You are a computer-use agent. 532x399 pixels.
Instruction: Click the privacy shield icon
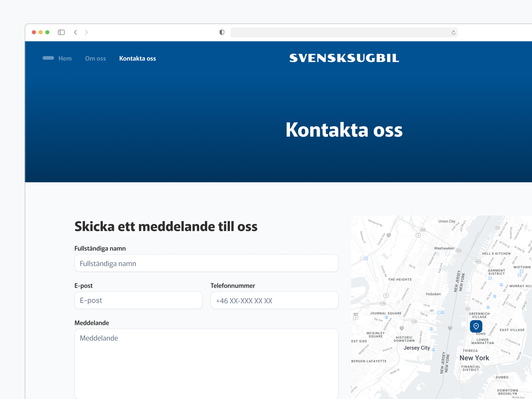[x=222, y=32]
